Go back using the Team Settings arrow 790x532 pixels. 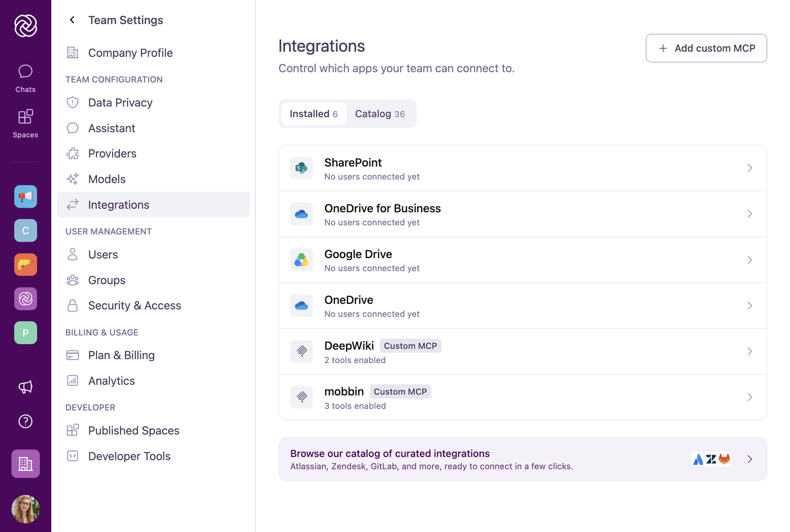click(72, 20)
